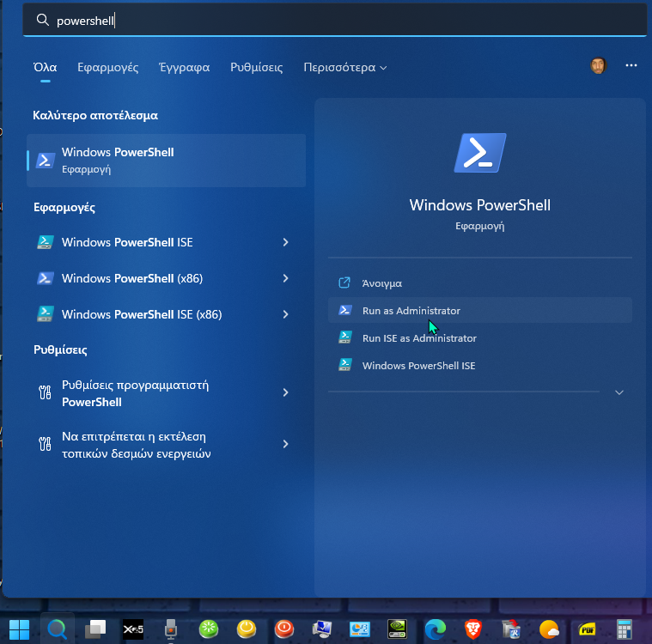Open the computer monitor taskbar icon

pos(322,629)
